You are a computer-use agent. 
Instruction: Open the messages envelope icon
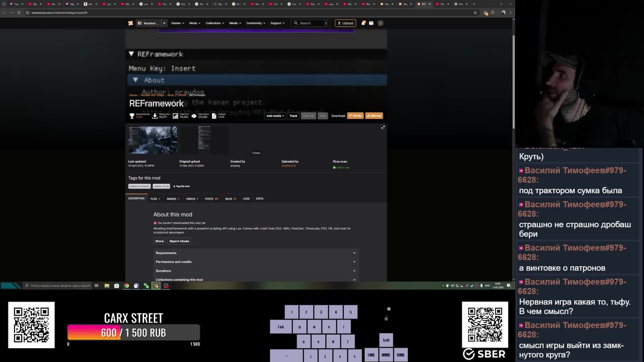point(371,23)
